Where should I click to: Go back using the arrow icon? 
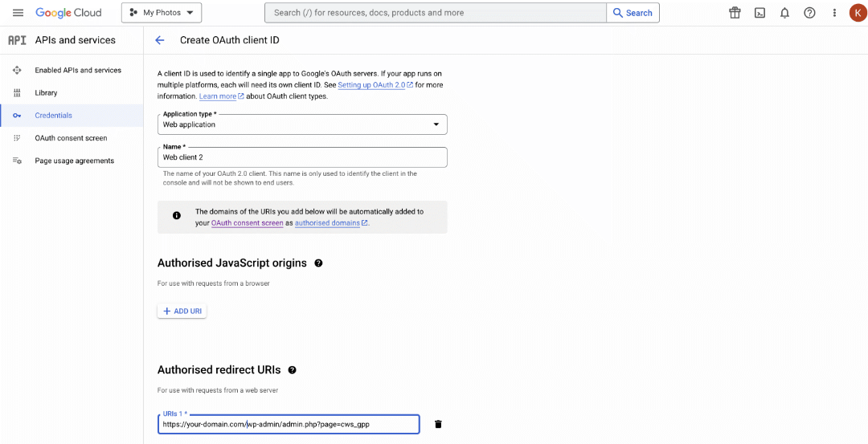pyautogui.click(x=160, y=40)
